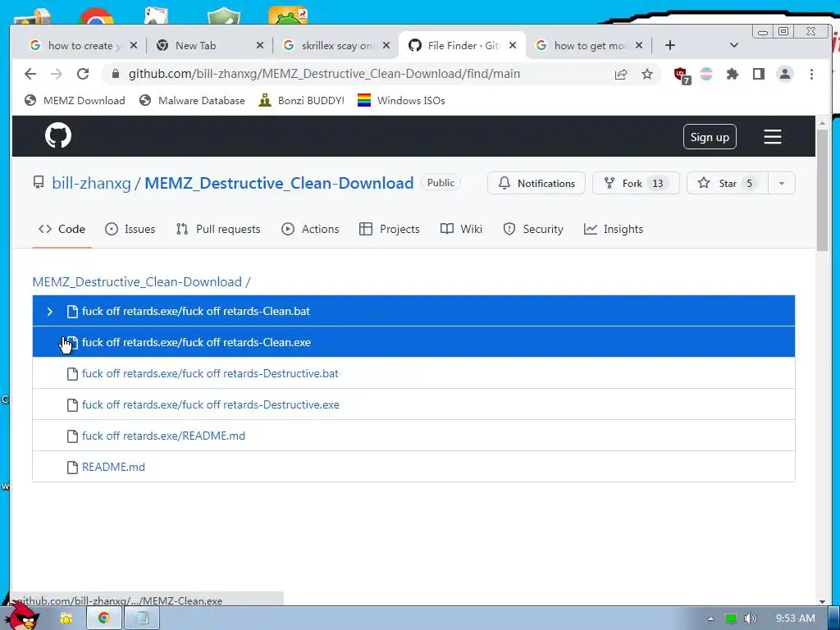Open the Insights tab

pyautogui.click(x=614, y=230)
